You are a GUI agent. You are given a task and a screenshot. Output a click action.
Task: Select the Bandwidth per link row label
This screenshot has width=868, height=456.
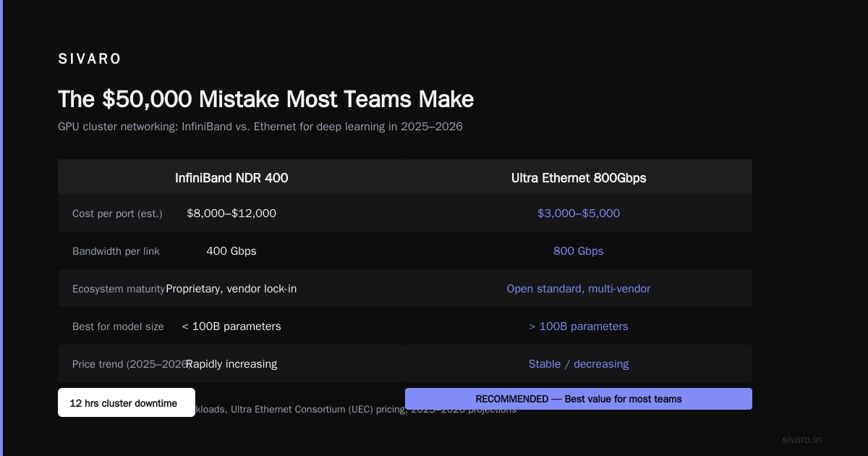(116, 251)
